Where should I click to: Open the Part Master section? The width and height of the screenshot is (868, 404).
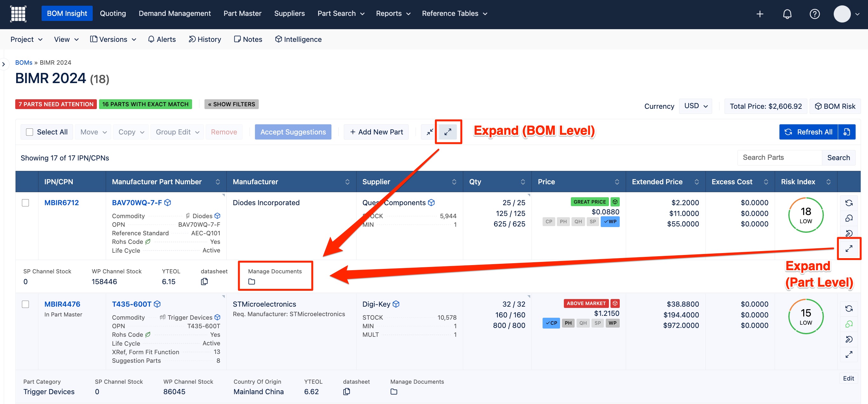pyautogui.click(x=242, y=13)
